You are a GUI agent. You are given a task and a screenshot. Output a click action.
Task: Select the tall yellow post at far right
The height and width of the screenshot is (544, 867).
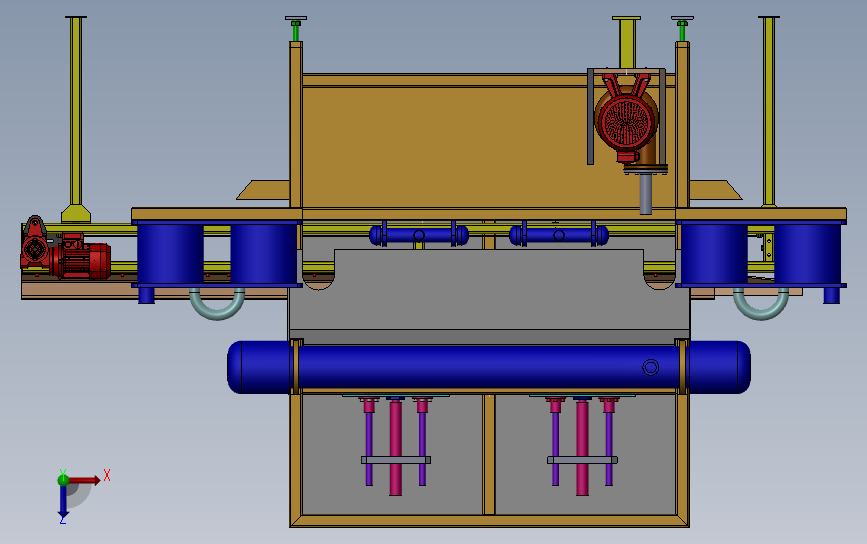[769, 112]
